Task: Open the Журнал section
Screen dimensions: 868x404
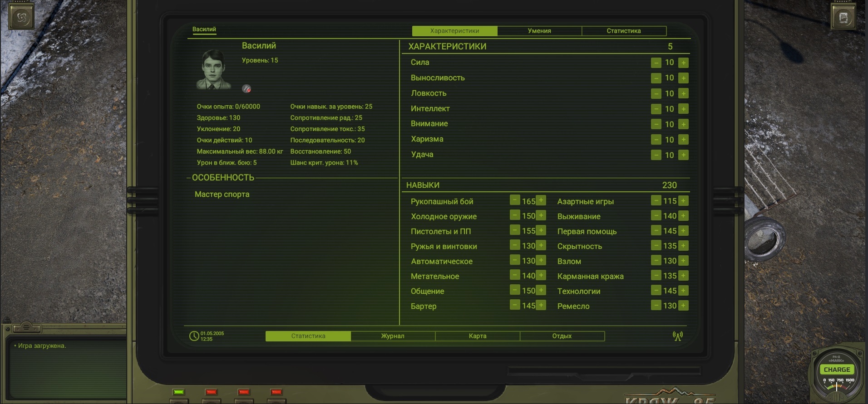Action: (393, 336)
